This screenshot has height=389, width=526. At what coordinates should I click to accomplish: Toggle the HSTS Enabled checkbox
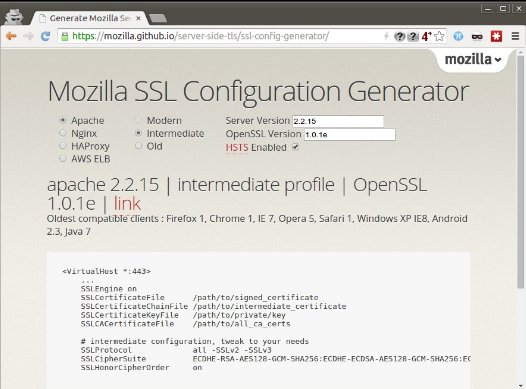coord(296,147)
